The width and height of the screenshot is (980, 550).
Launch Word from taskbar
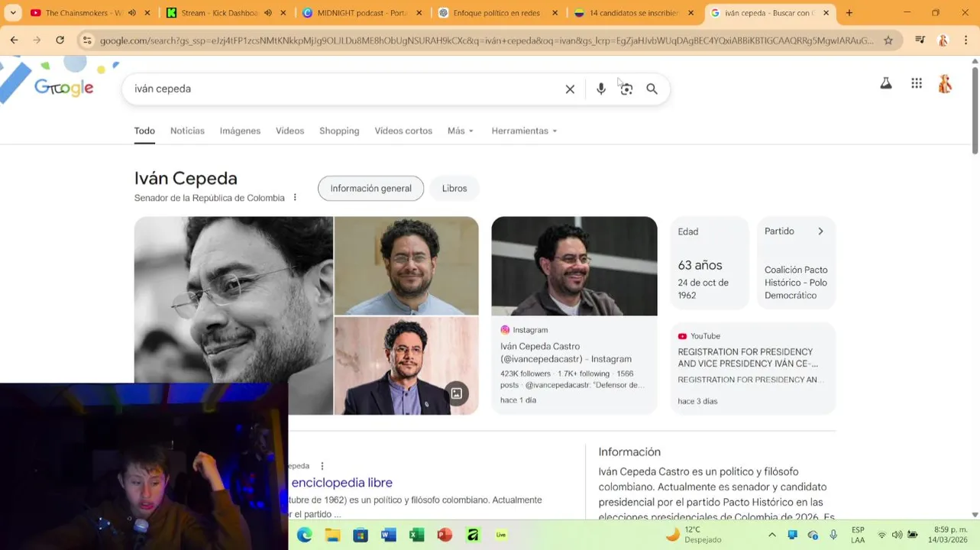click(x=389, y=535)
